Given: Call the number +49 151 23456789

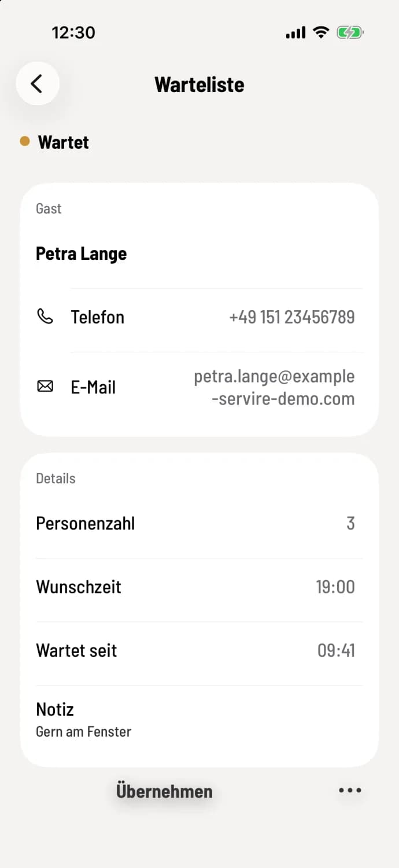Looking at the screenshot, I should coord(292,317).
